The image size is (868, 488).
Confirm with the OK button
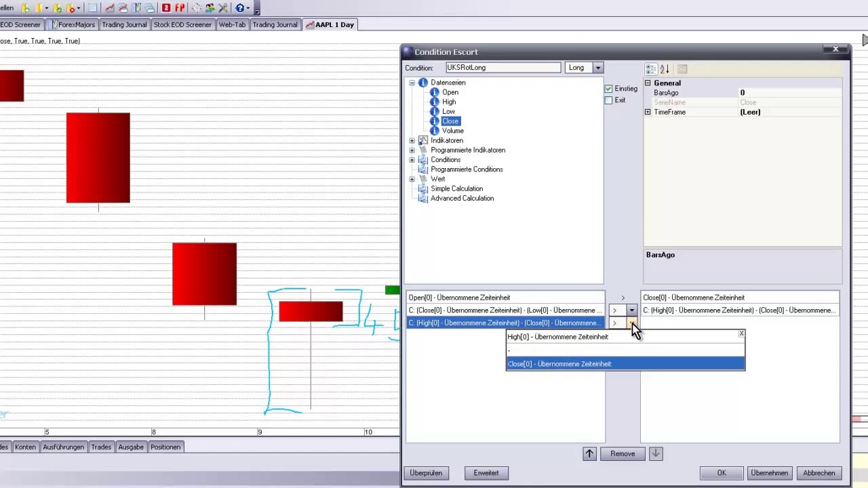coord(722,473)
